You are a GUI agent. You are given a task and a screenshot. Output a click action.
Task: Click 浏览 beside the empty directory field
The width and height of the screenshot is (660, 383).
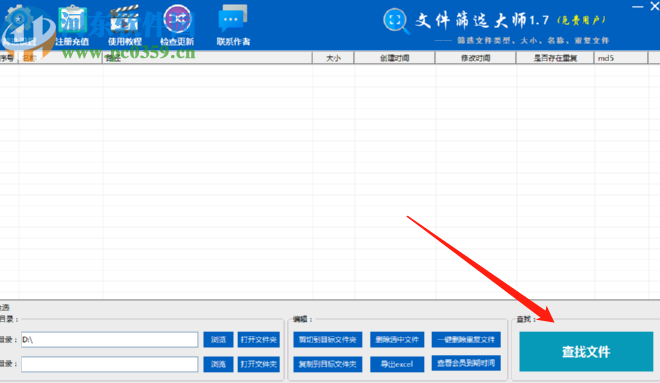point(218,364)
